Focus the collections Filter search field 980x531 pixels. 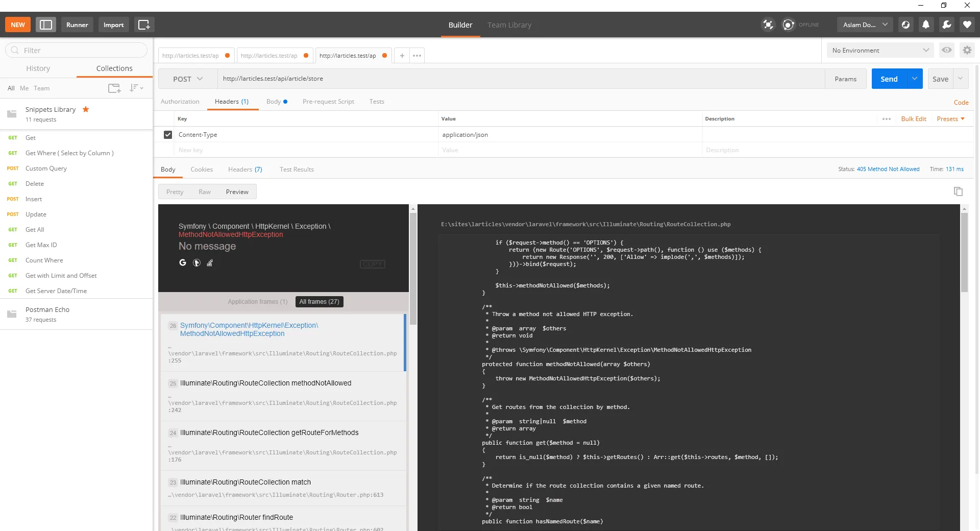click(77, 50)
